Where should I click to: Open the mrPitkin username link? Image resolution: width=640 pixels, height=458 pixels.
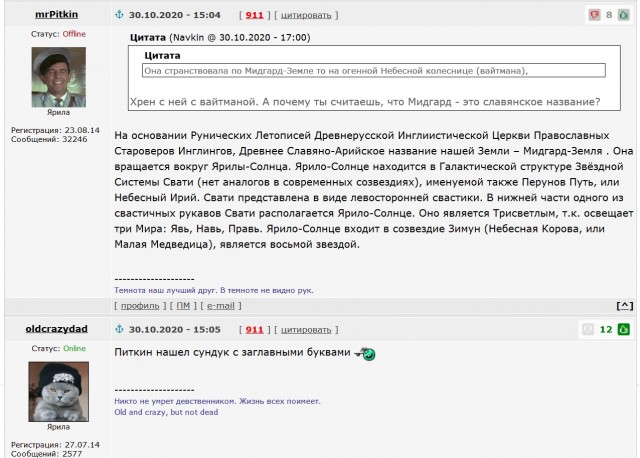(x=56, y=14)
